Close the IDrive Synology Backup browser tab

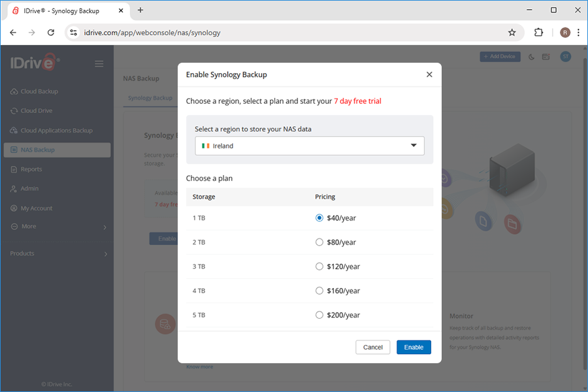[121, 10]
